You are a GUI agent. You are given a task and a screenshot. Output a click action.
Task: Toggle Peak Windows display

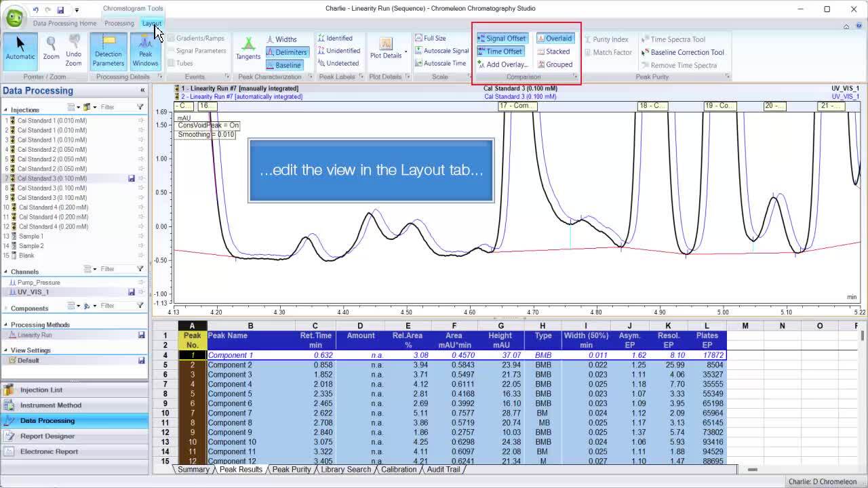pos(145,50)
